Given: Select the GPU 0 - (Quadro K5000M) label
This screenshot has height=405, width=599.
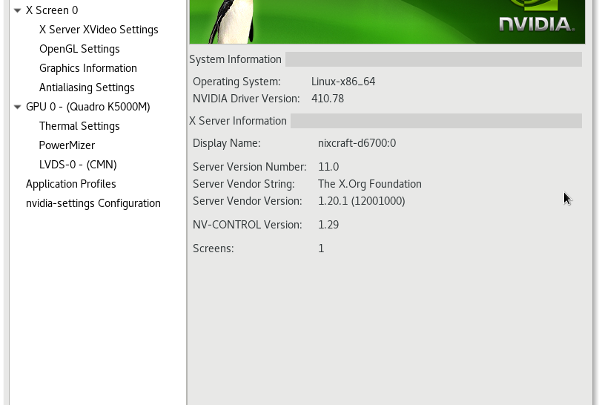Looking at the screenshot, I should coord(88,107).
